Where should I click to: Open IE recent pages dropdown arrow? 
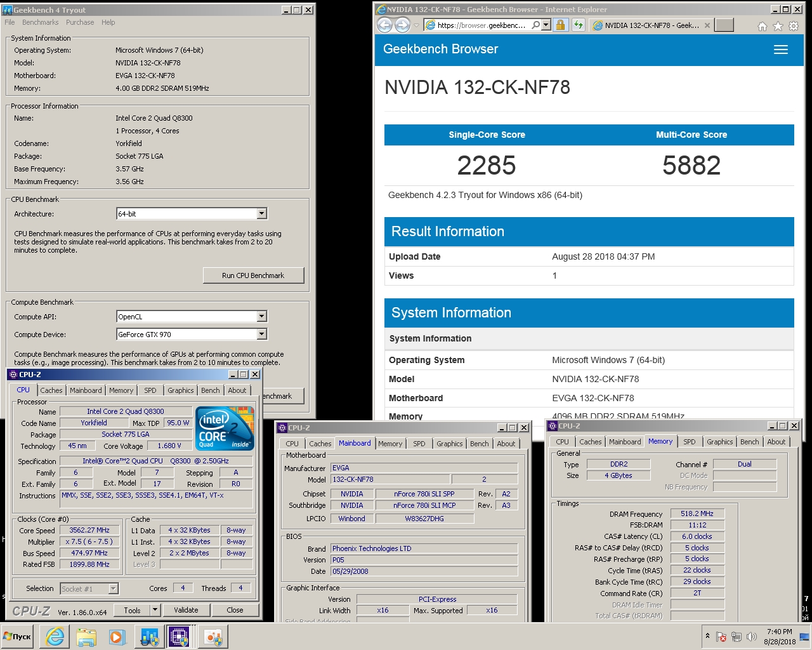pyautogui.click(x=416, y=25)
